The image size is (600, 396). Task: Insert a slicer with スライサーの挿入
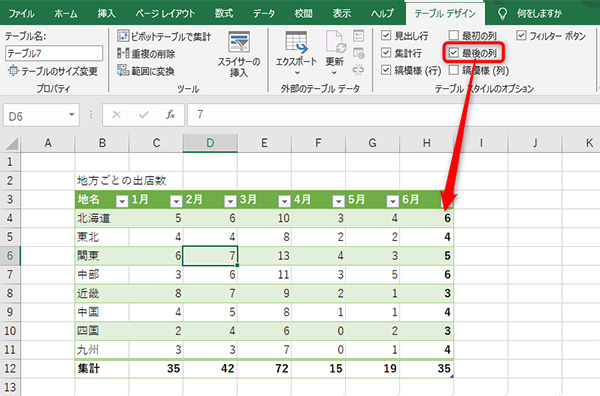pyautogui.click(x=239, y=54)
